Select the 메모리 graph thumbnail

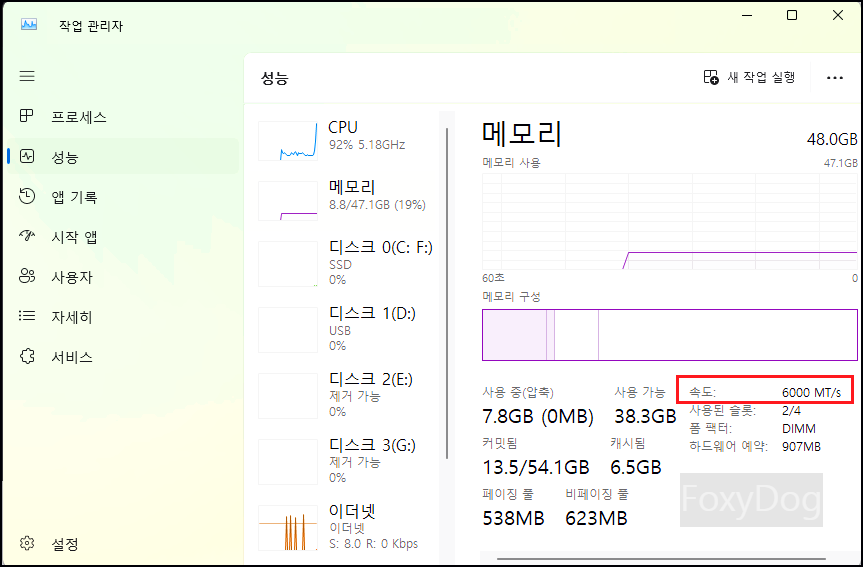pos(288,200)
